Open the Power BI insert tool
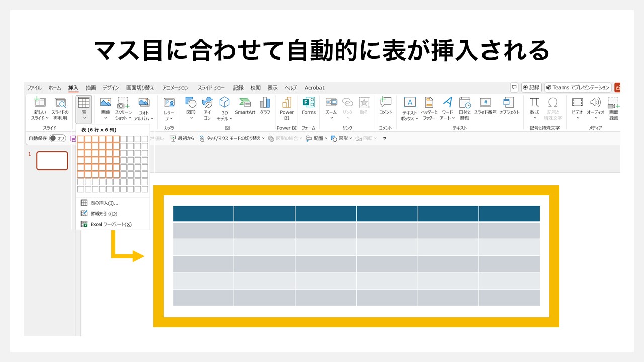This screenshot has width=644, height=362. click(x=286, y=107)
